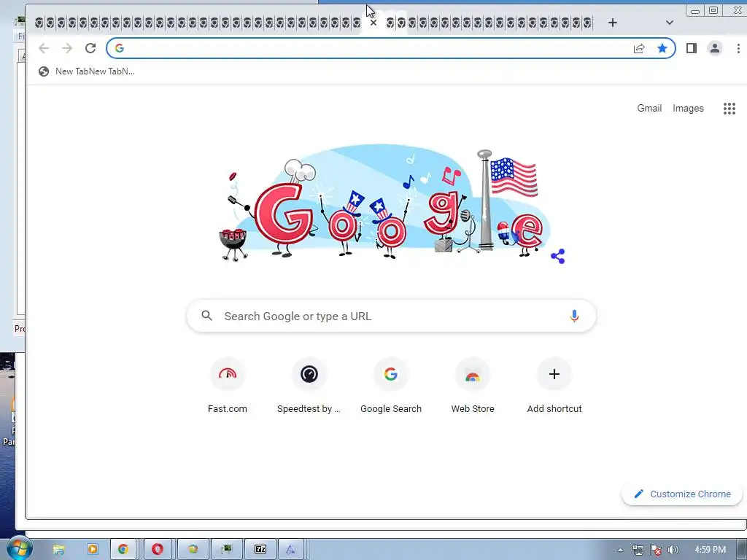
Task: Click the Search Google or type a URL box
Action: pos(391,316)
